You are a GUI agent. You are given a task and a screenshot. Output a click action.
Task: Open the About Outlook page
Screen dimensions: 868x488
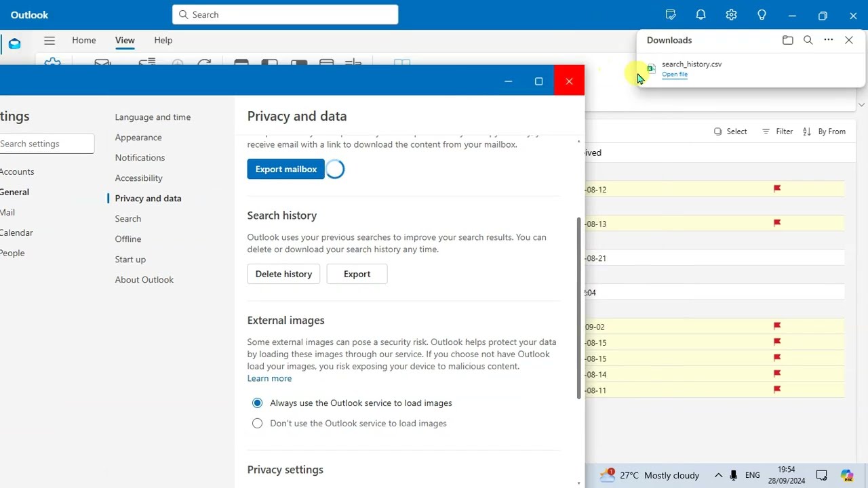click(144, 280)
